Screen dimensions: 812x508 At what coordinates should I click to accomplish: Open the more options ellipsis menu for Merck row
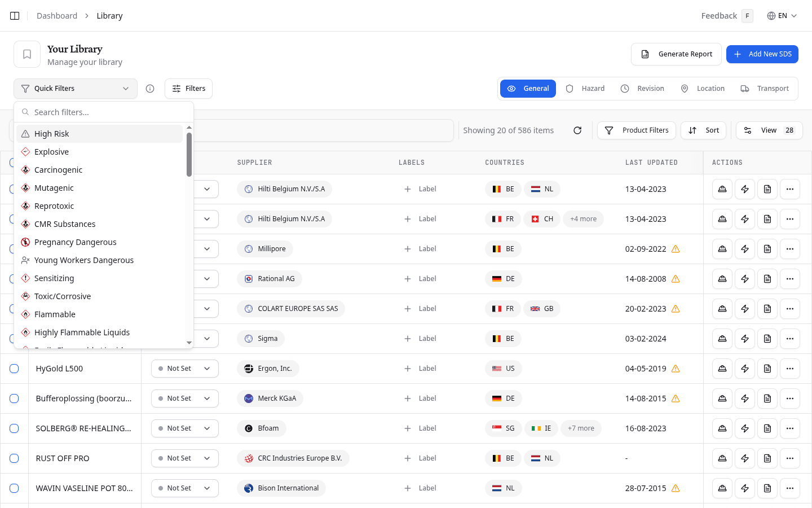pos(789,398)
